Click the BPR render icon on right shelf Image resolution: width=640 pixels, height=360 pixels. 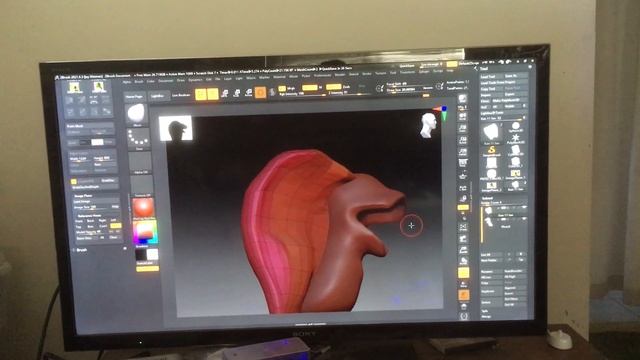(x=462, y=98)
